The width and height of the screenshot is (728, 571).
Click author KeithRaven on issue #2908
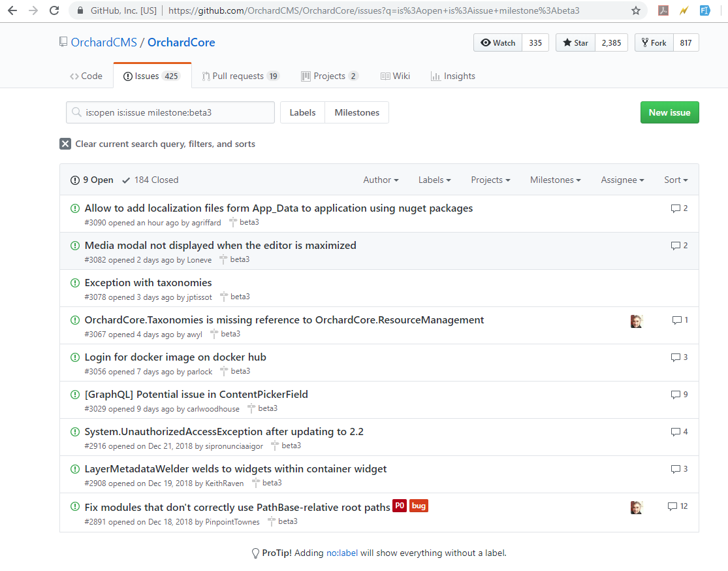pos(224,483)
